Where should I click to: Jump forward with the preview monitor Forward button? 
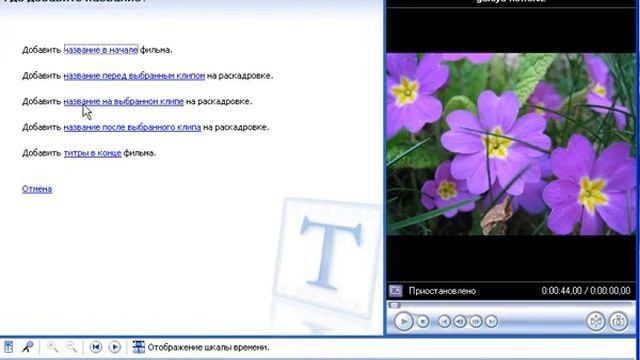click(x=491, y=322)
